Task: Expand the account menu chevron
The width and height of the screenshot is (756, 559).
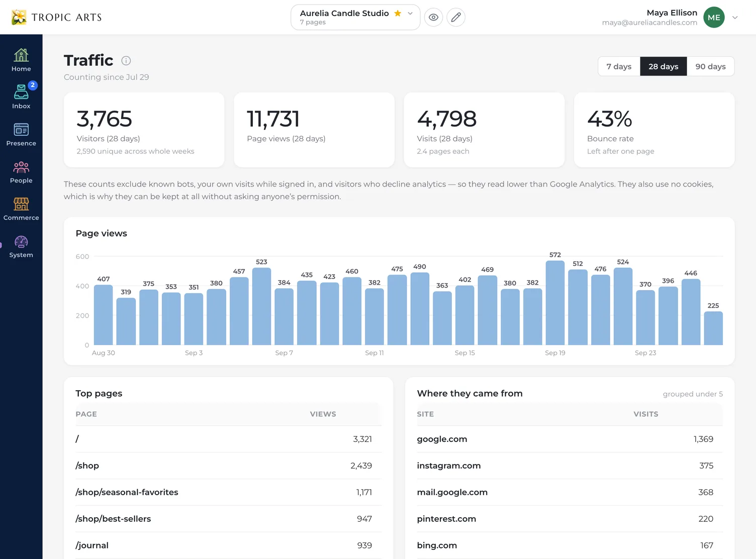Action: pos(735,17)
